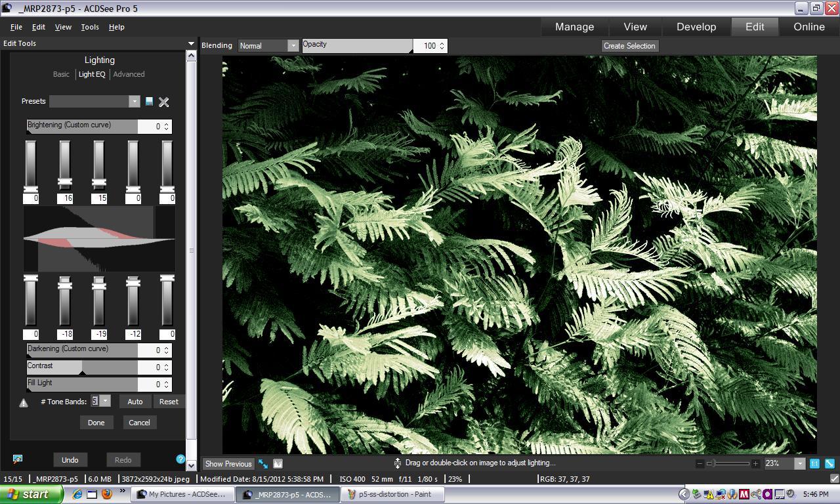Click the Contrast slider bar
This screenshot has height=504, width=840.
tap(82, 367)
